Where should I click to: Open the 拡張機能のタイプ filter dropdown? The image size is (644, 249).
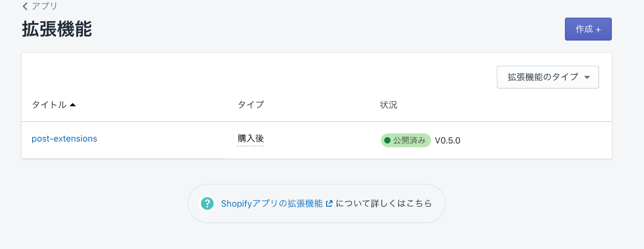[548, 77]
